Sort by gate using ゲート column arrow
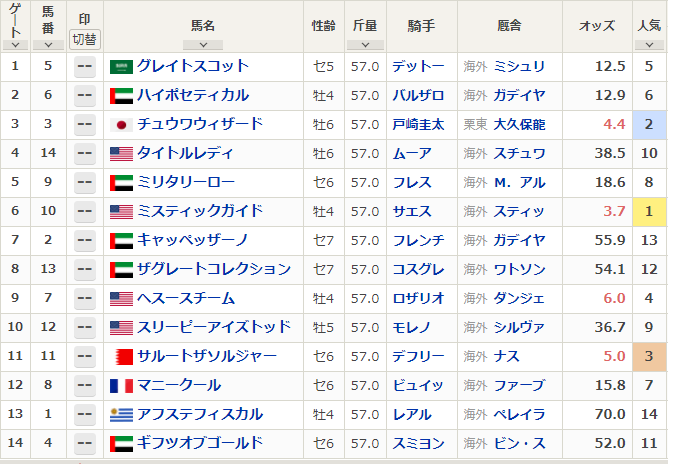The width and height of the screenshot is (673, 464). [x=15, y=45]
